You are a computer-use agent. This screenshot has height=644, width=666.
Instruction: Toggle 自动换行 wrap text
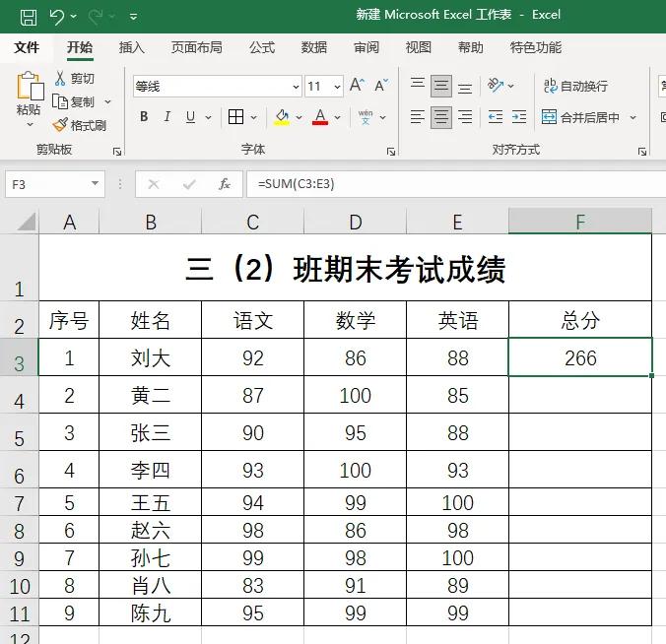click(x=575, y=87)
